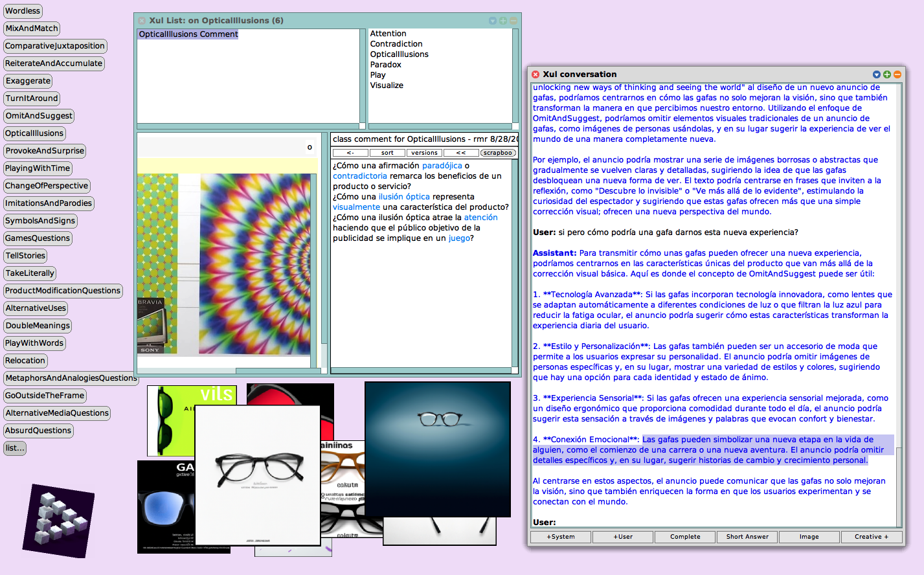This screenshot has width=924, height=575.
Task: Click the versions button
Action: [x=424, y=153]
